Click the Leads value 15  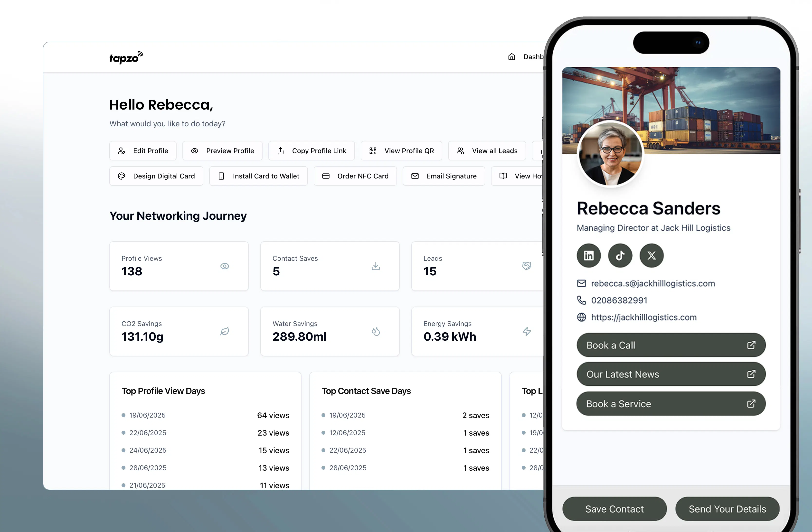click(430, 271)
